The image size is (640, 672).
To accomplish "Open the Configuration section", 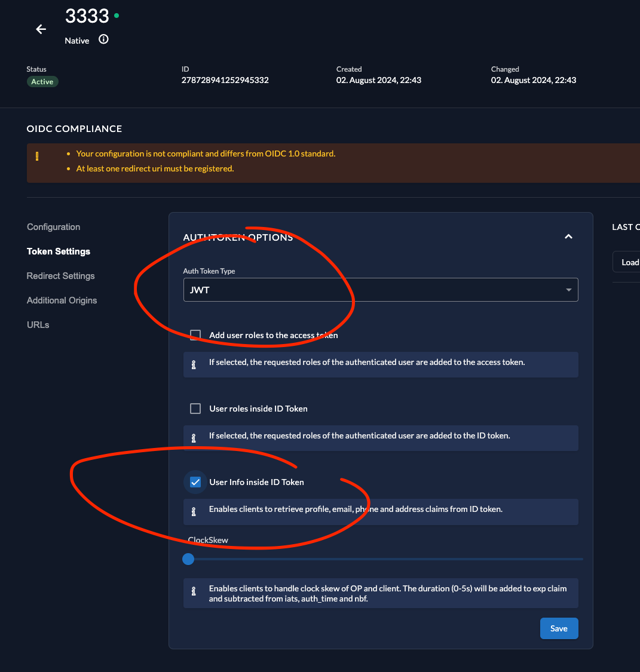I will (x=54, y=227).
